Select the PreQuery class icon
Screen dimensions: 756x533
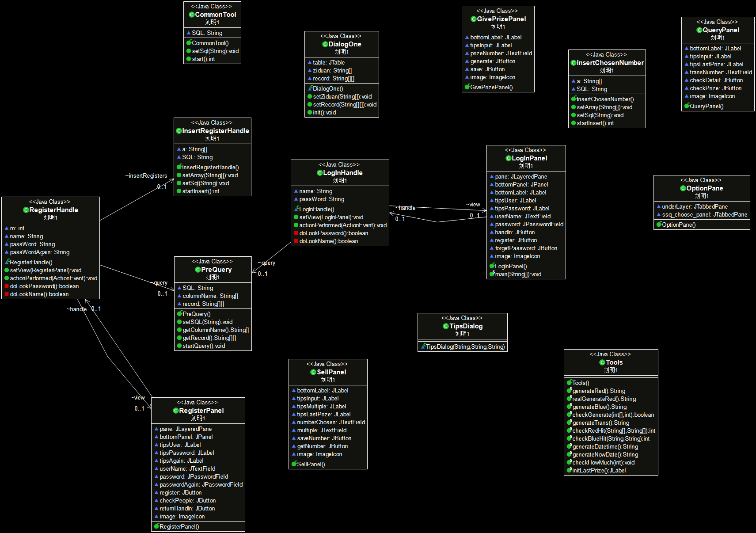tap(198, 270)
